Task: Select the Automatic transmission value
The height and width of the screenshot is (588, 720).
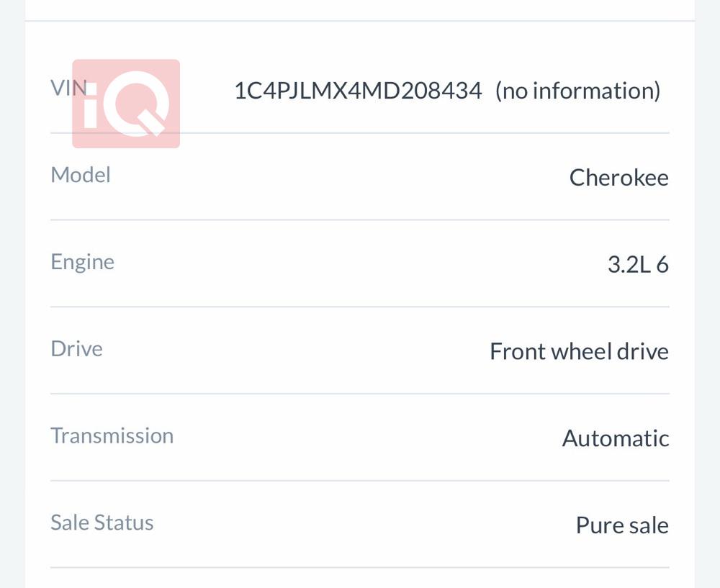Action: [x=616, y=438]
